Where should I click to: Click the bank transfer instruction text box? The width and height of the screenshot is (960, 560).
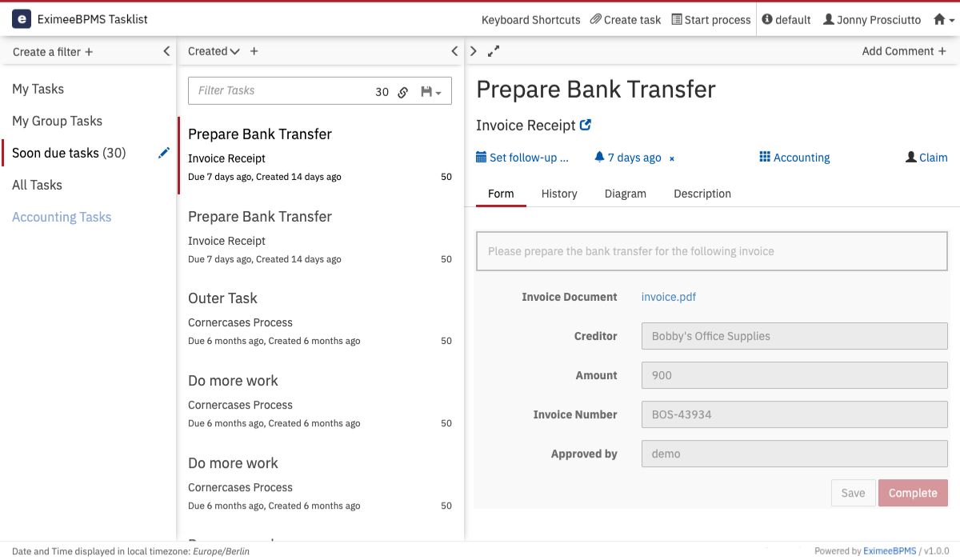[712, 251]
